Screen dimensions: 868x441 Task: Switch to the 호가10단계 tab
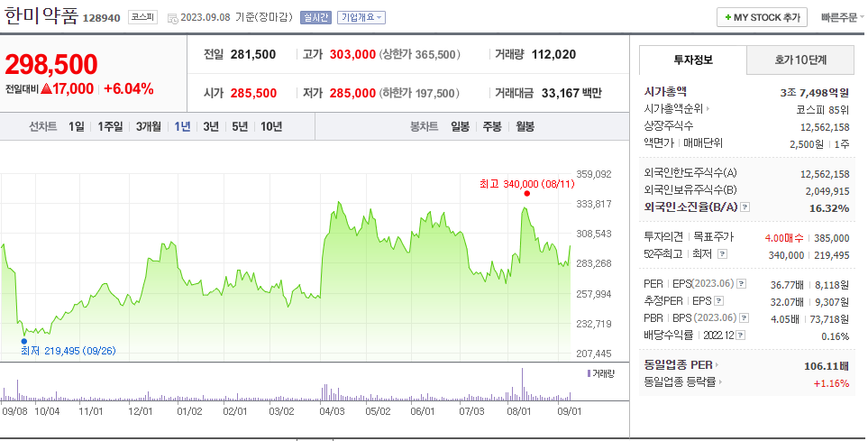pos(800,60)
